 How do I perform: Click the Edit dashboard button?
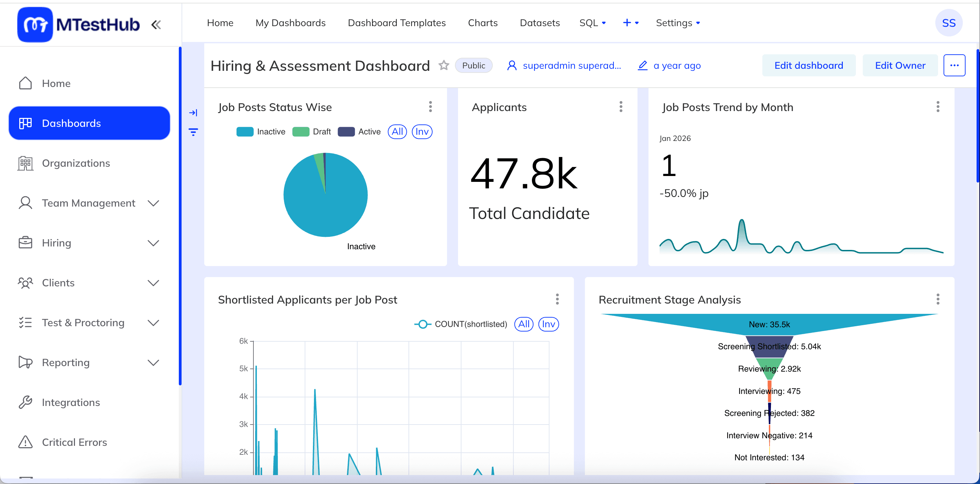click(808, 65)
